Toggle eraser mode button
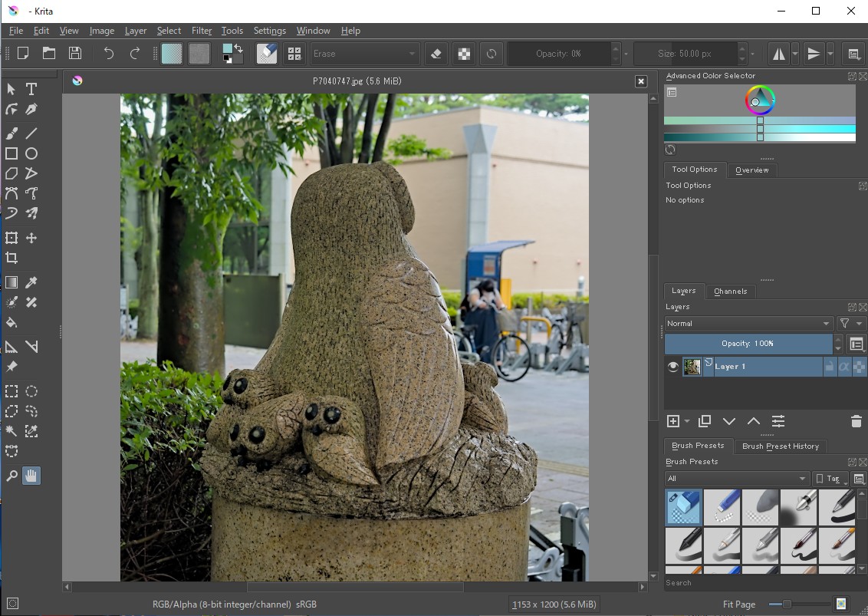The height and width of the screenshot is (616, 868). point(436,54)
